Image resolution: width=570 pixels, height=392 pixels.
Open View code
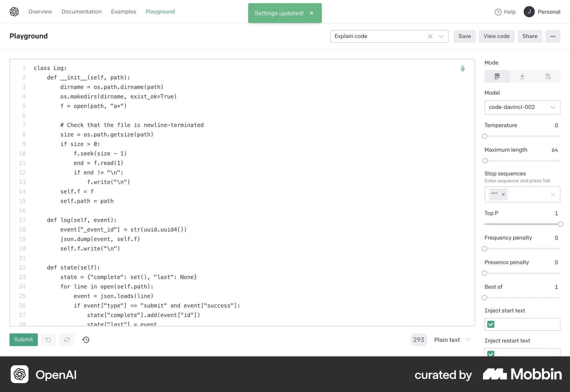click(496, 36)
